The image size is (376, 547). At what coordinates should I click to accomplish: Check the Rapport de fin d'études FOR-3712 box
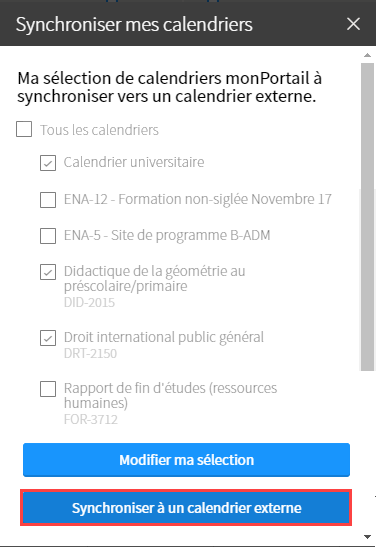pos(48,389)
